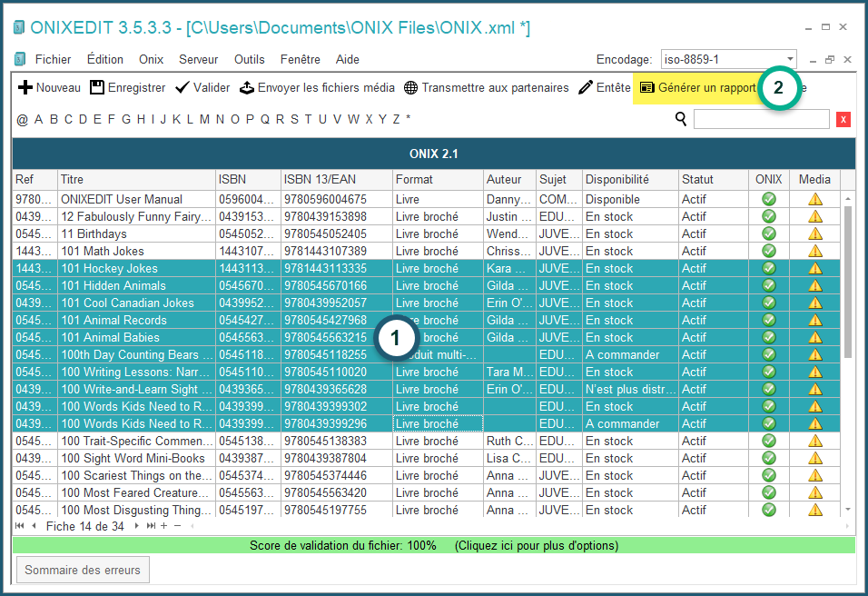Run validation with the Valider button
Viewport: 868px width, 596px height.
tap(202, 87)
